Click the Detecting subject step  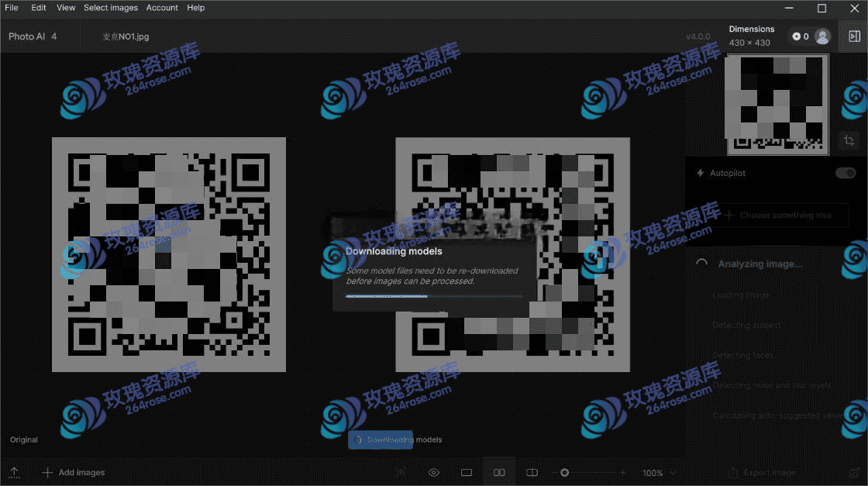point(747,326)
